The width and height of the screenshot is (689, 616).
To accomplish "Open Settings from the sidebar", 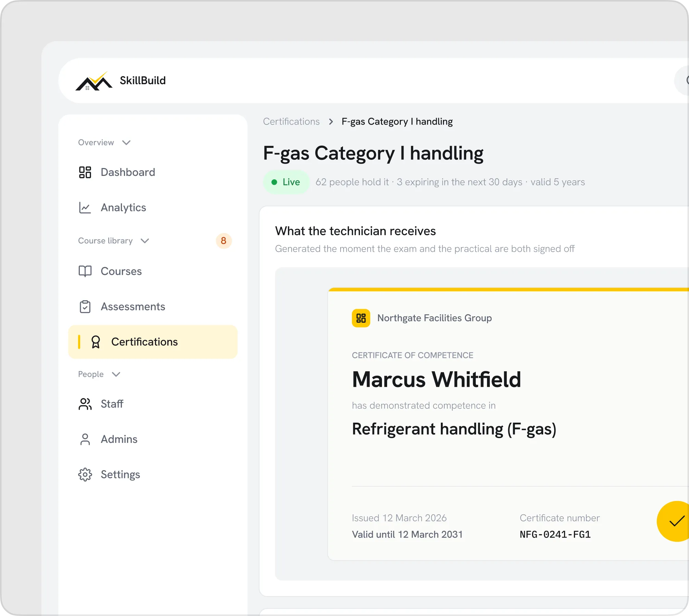I will (153, 475).
